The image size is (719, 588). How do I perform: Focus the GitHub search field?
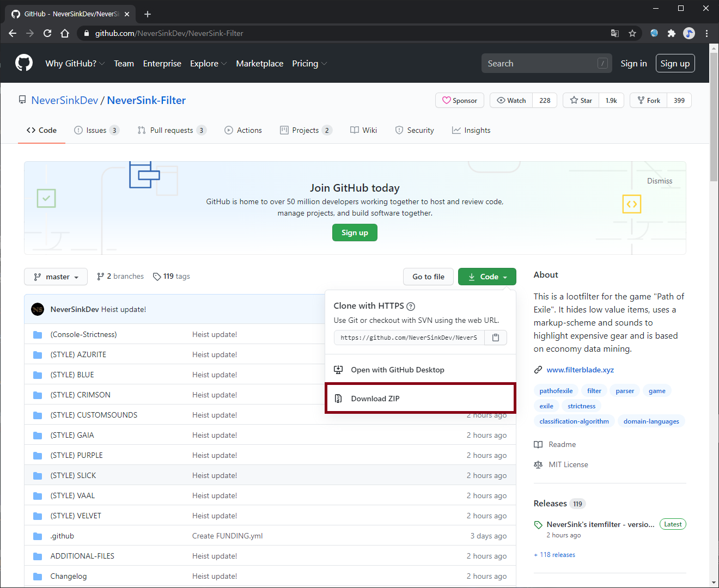546,64
